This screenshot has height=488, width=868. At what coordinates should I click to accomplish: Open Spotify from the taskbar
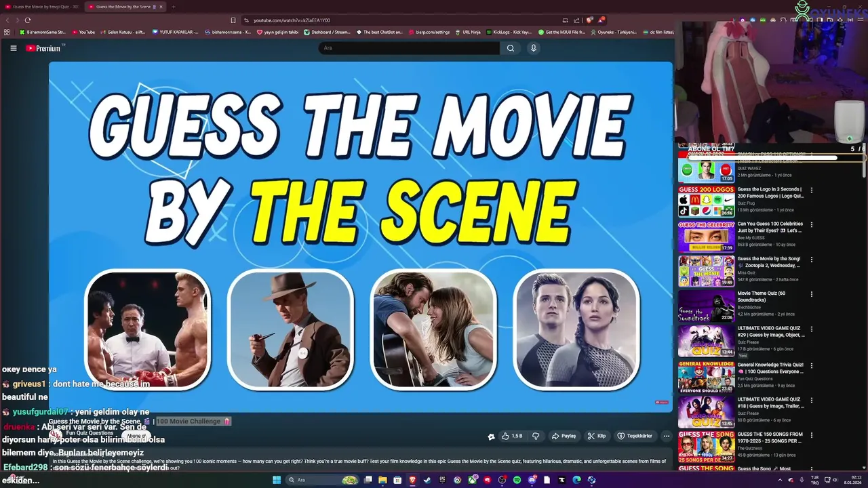point(517,480)
